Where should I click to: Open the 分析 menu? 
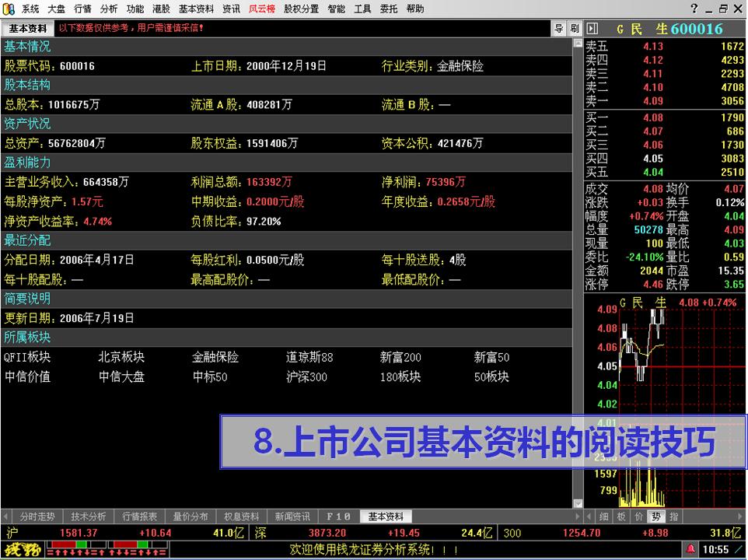coord(109,9)
